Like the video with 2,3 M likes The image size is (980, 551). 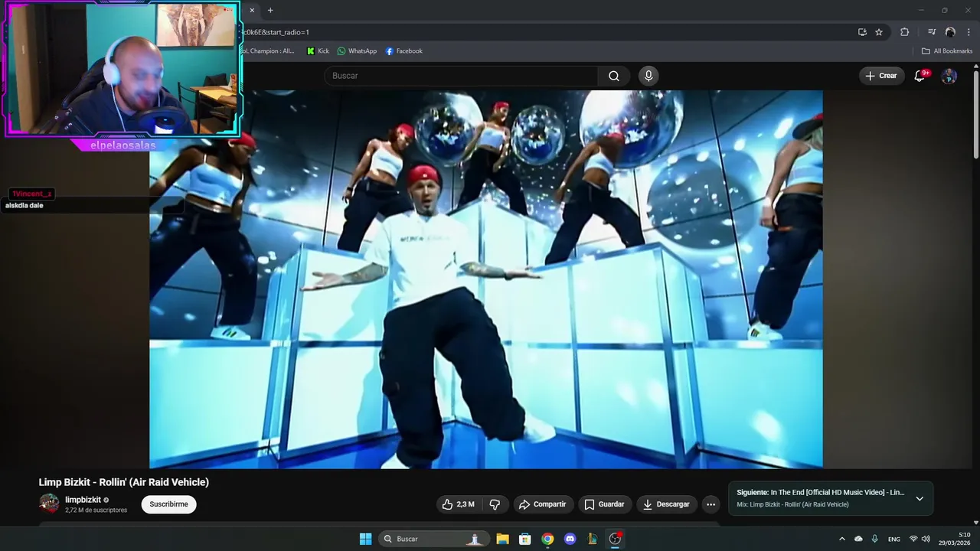[458, 504]
